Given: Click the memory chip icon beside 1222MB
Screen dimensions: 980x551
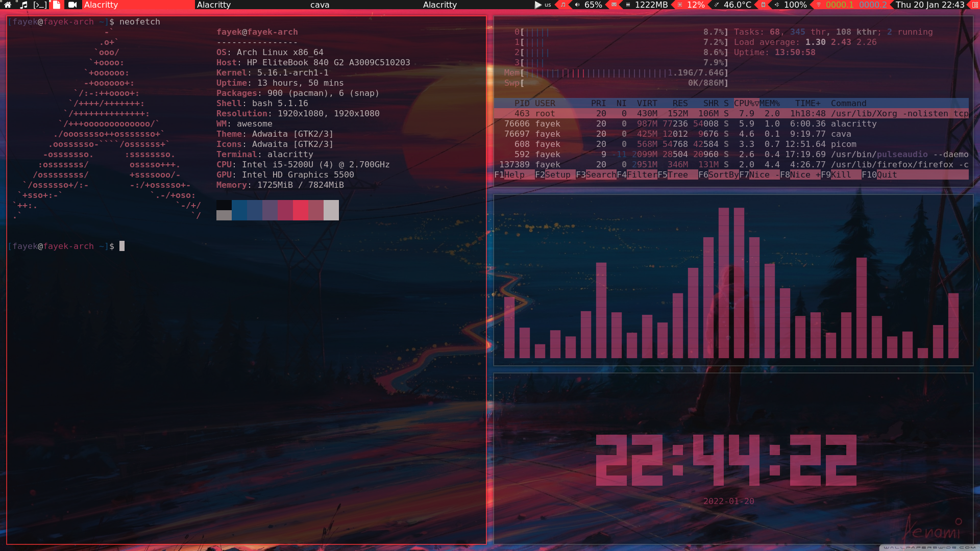Looking at the screenshot, I should (x=628, y=5).
